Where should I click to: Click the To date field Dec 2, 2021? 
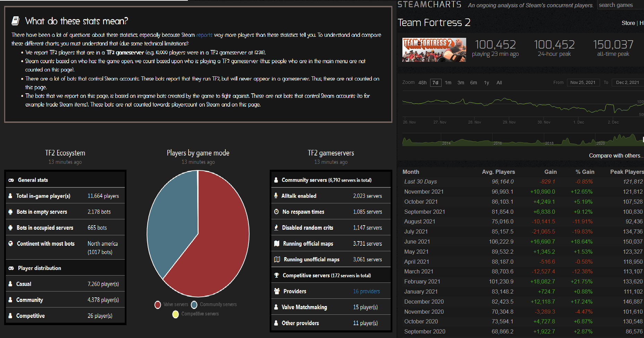pyautogui.click(x=628, y=83)
